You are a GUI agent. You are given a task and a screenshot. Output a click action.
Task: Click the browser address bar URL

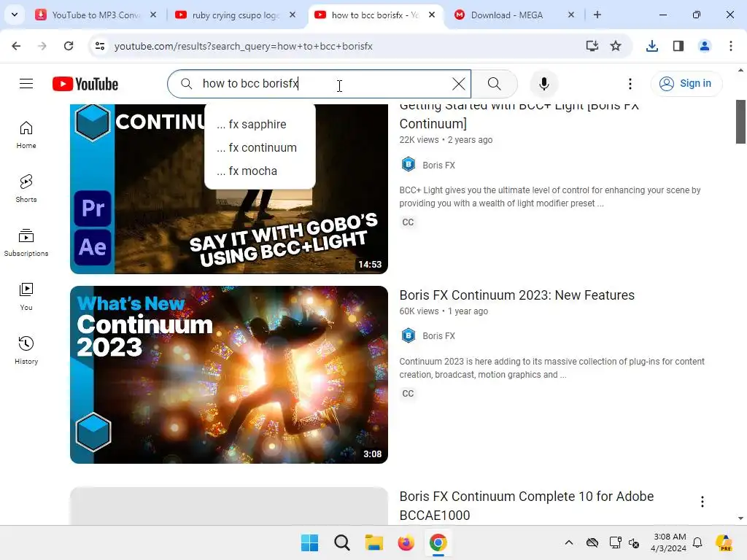click(244, 46)
